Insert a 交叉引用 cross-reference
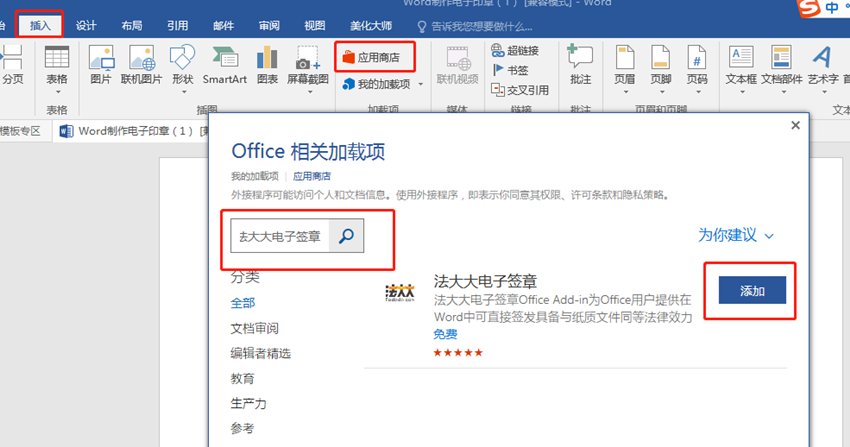850x447 pixels. (520, 90)
